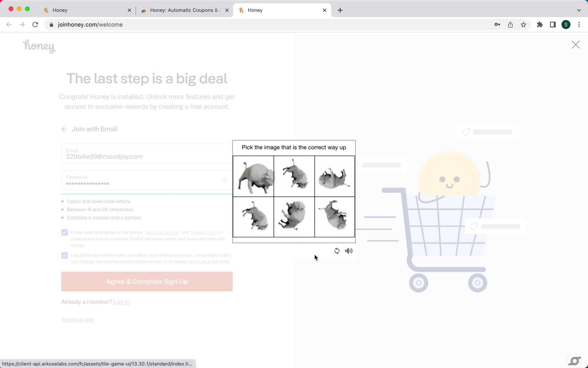588x368 pixels.
Task: Click the Log in link
Action: (122, 301)
